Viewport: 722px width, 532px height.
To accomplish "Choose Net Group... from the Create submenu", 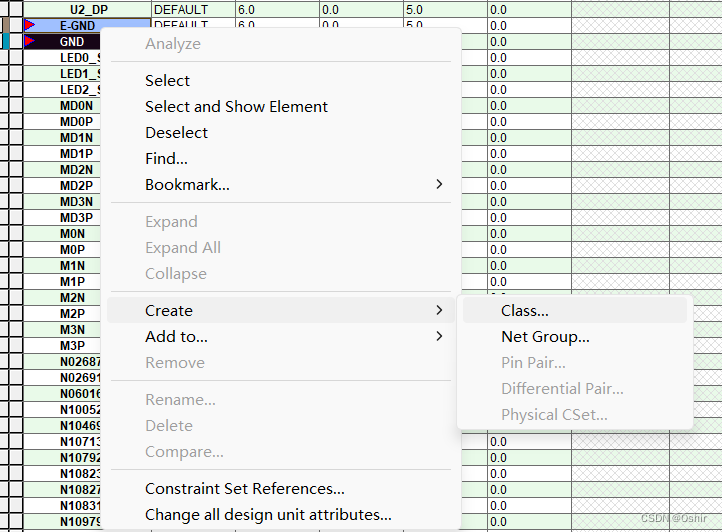I will (x=545, y=337).
